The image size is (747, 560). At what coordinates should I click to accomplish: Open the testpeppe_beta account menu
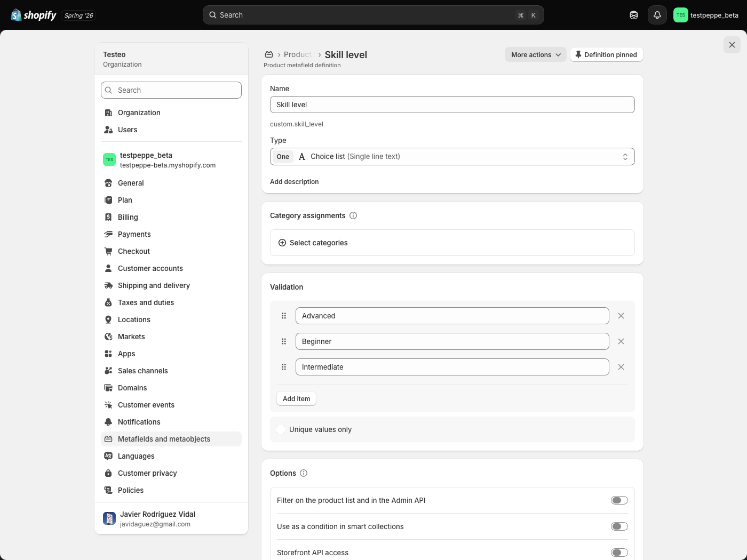pos(706,15)
